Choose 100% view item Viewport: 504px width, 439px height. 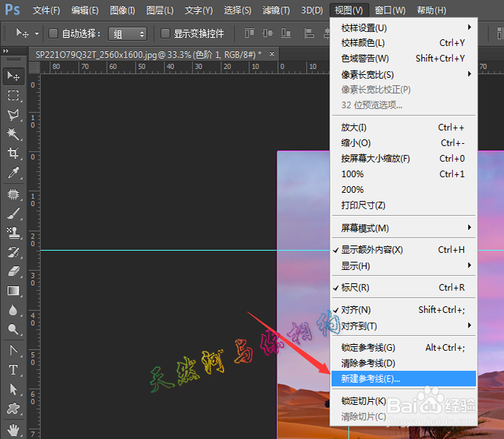pos(404,174)
